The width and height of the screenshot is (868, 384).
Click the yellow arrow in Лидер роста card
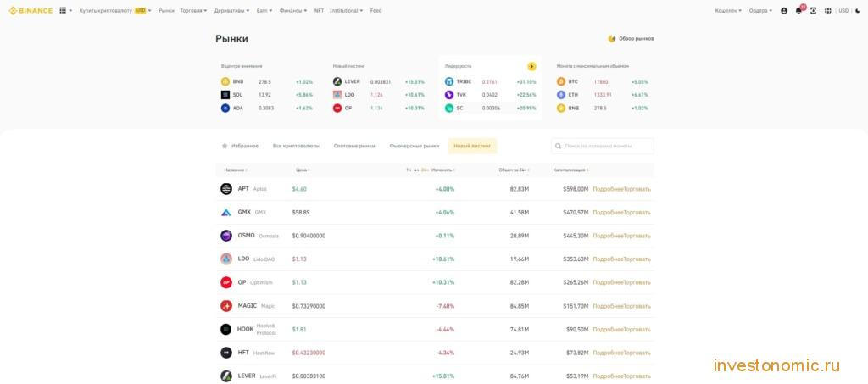(531, 66)
